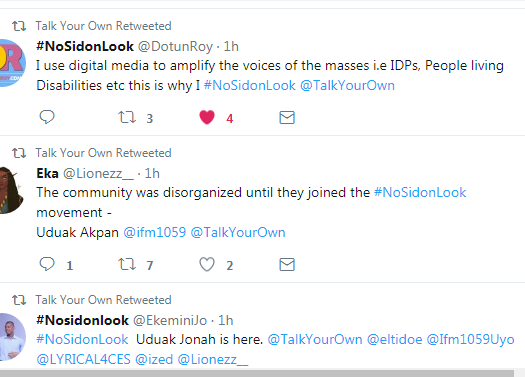The height and width of the screenshot is (377, 525).
Task: Reply to DotunRoy's digital media tweet
Action: click(x=47, y=117)
